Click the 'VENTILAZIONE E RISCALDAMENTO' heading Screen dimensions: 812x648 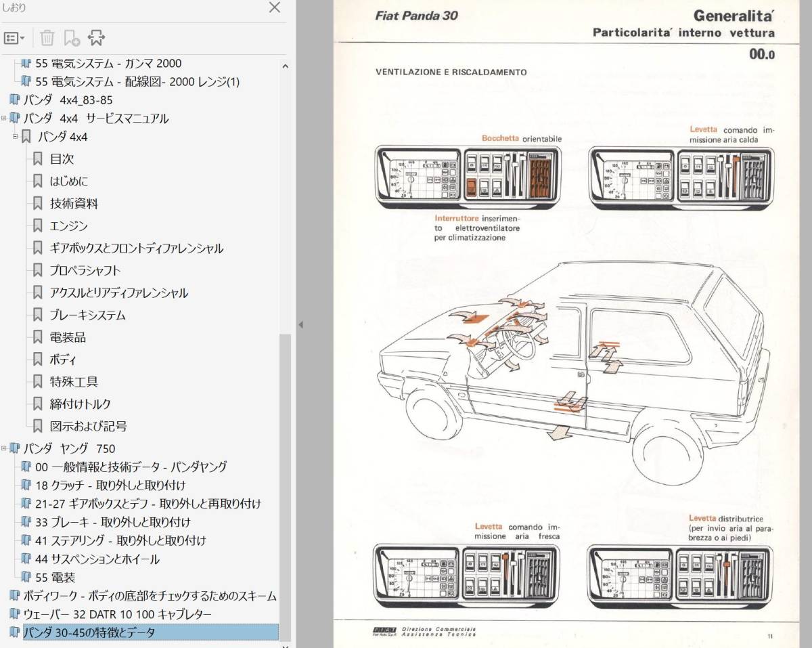pyautogui.click(x=451, y=72)
